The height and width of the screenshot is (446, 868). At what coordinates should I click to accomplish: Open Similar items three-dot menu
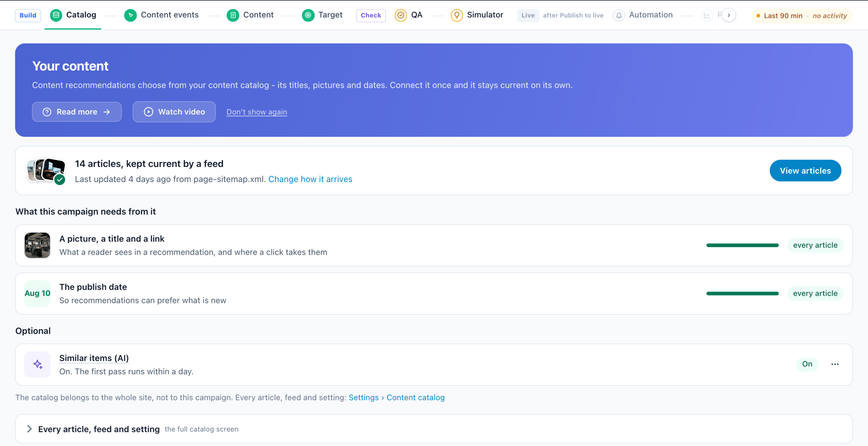[835, 364]
